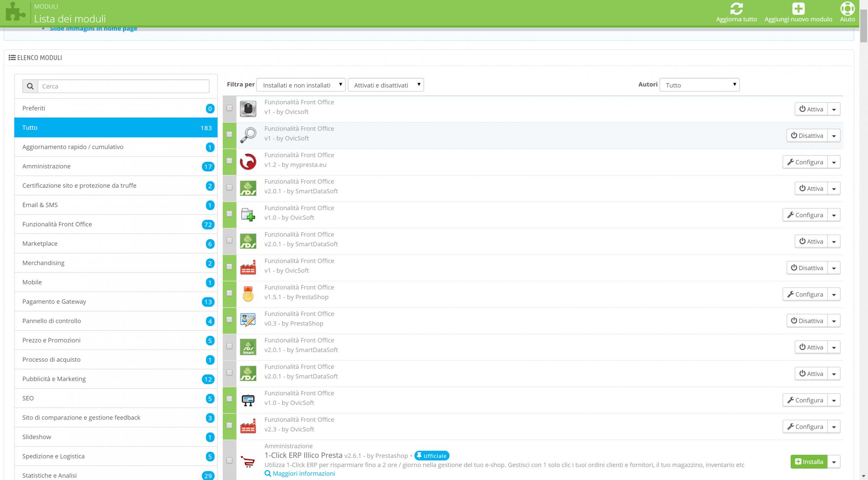
Task: Click the magnifying glass module icon
Action: tap(248, 135)
